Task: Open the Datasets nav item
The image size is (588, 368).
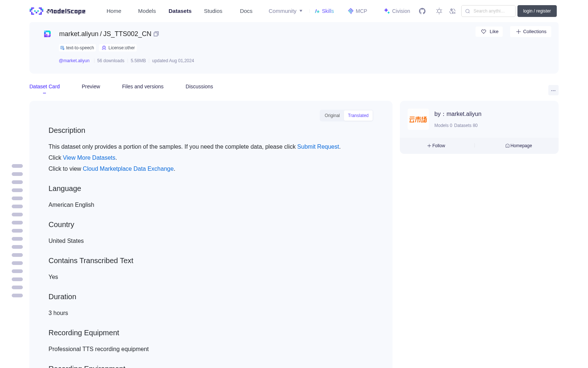Action: [180, 11]
